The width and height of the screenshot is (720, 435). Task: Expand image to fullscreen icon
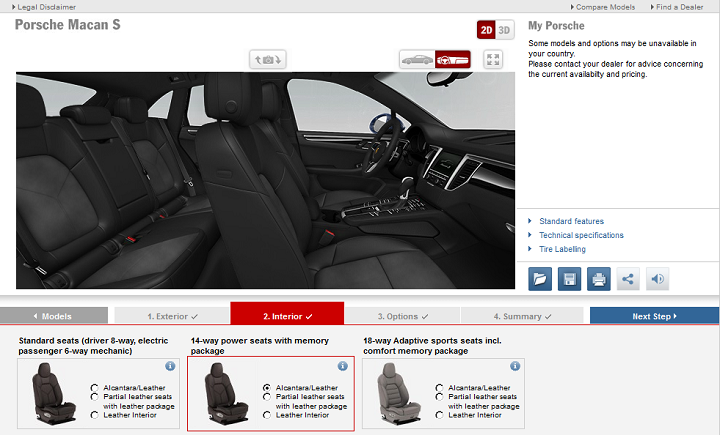tap(493, 60)
